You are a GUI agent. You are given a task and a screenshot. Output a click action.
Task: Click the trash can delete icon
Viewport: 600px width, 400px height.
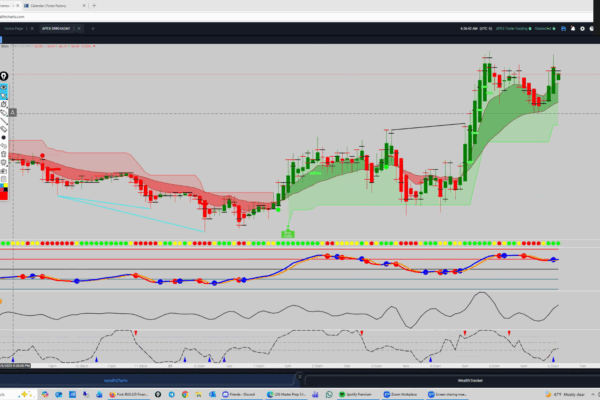click(4, 155)
